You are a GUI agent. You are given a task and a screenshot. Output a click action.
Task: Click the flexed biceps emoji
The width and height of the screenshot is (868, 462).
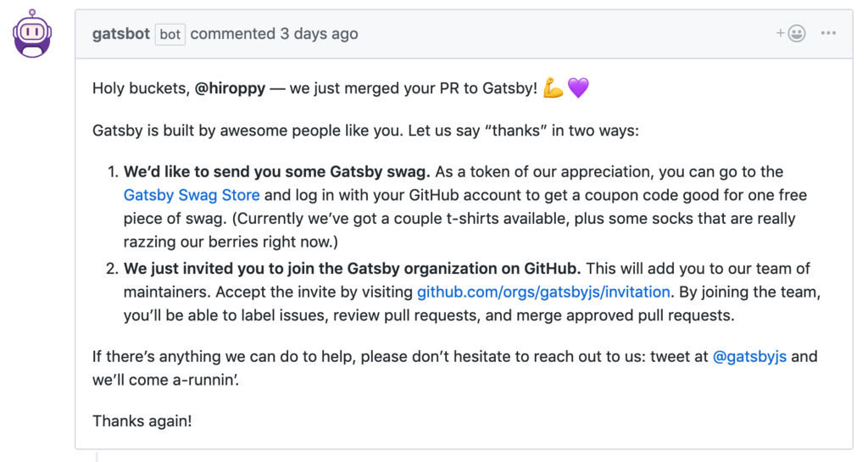(x=553, y=88)
